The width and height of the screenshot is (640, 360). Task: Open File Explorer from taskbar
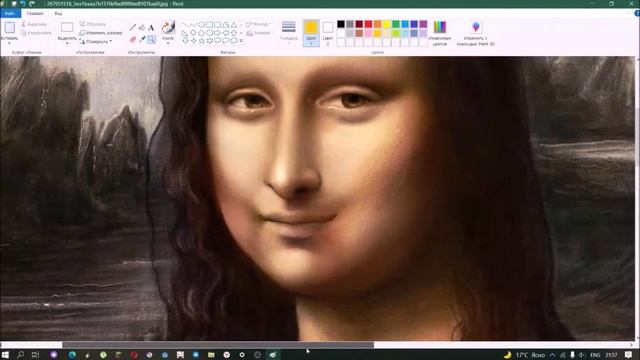[211, 355]
